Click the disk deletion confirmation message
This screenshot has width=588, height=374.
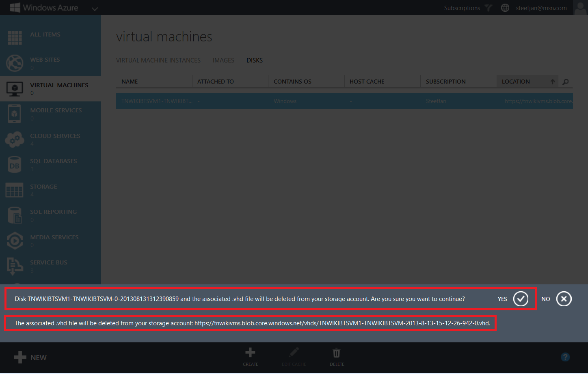pos(240,299)
